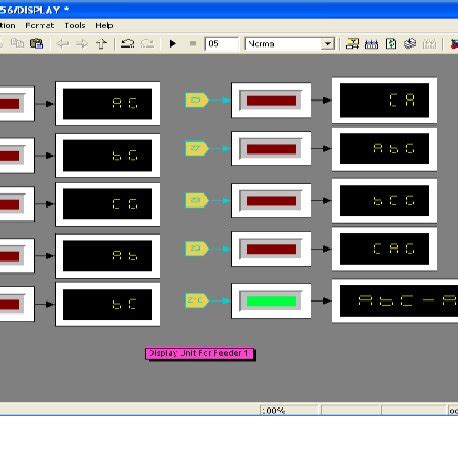Viewport: 458px width, 458px height.
Task: Click the blue blocks refresh toolbar icon
Action: pos(371,44)
